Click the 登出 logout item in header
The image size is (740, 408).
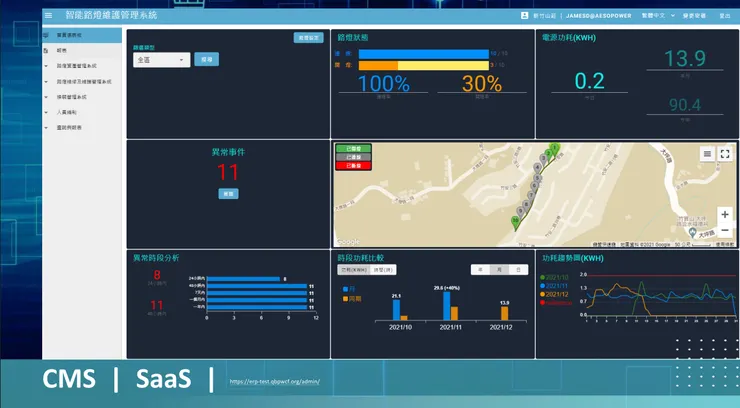724,16
